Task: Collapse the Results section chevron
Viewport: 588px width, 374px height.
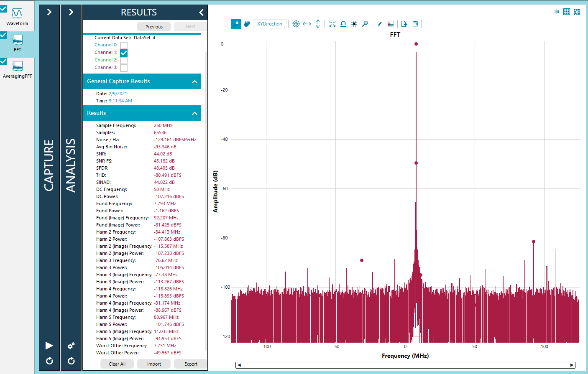Action: pos(194,113)
